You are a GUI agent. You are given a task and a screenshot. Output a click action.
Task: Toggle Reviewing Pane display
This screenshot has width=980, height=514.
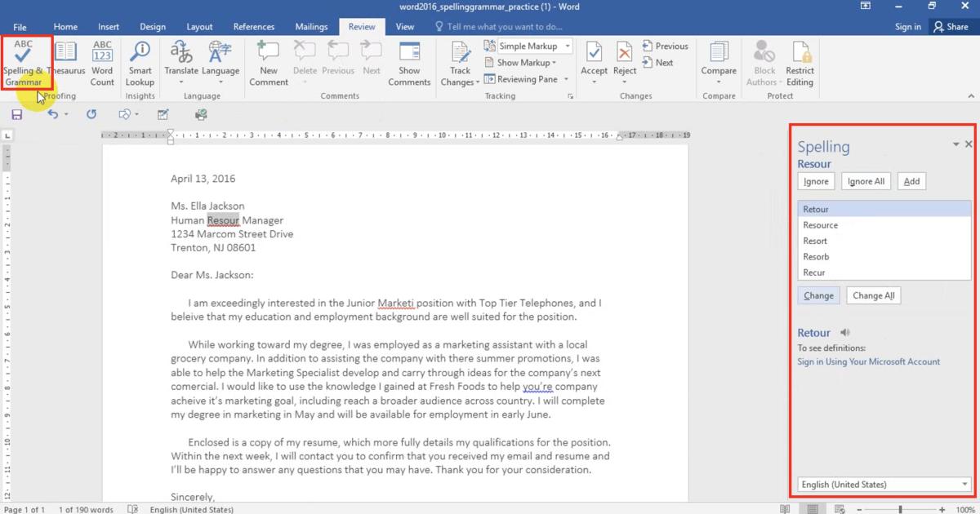[x=521, y=79]
